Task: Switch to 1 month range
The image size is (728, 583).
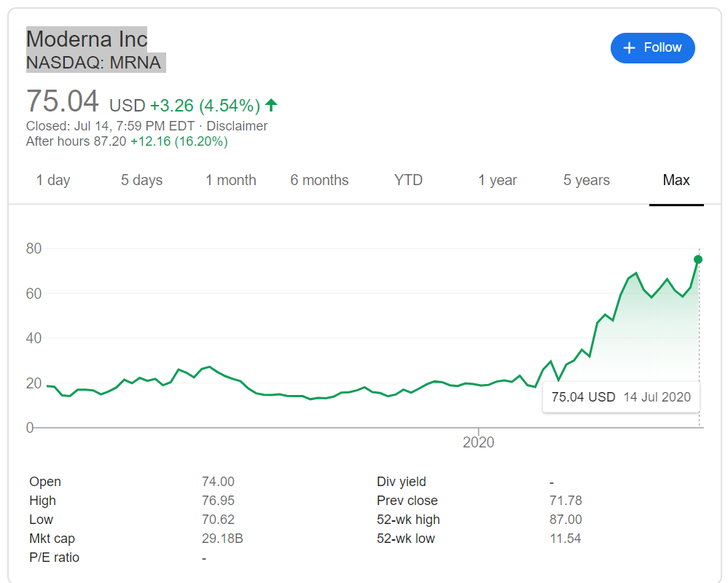Action: (231, 180)
